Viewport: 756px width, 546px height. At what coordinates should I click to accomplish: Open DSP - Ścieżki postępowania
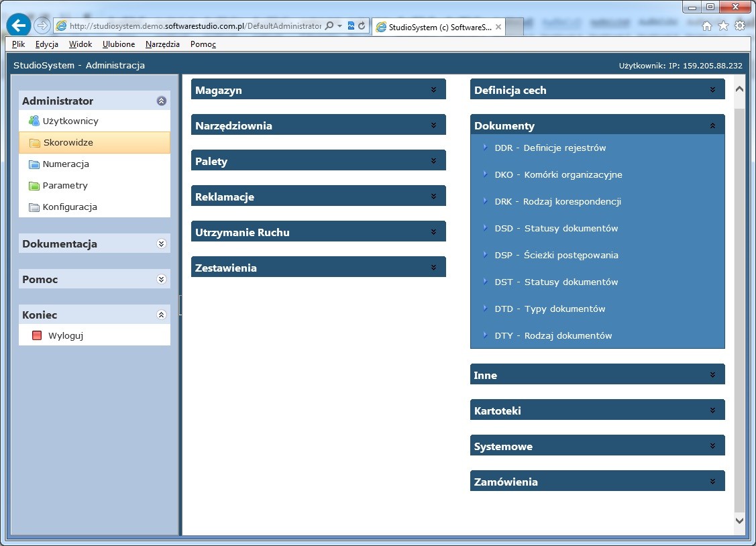click(x=556, y=256)
